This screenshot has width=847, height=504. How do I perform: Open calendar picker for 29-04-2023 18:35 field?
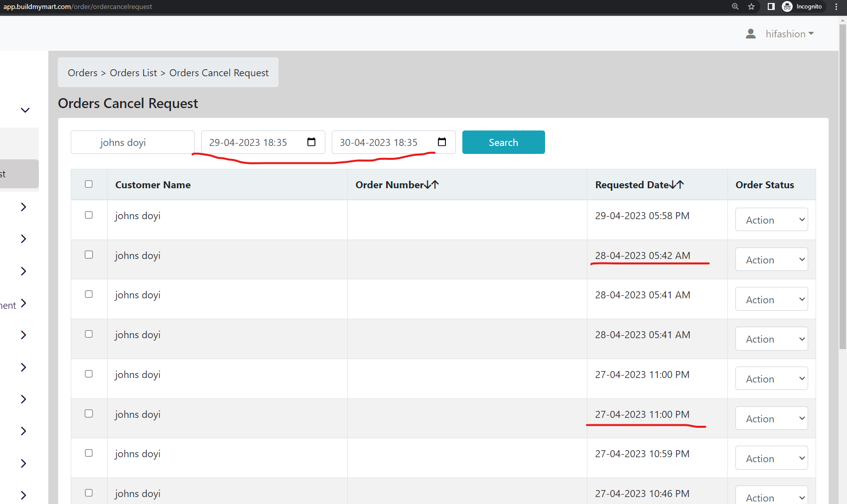[x=311, y=142]
